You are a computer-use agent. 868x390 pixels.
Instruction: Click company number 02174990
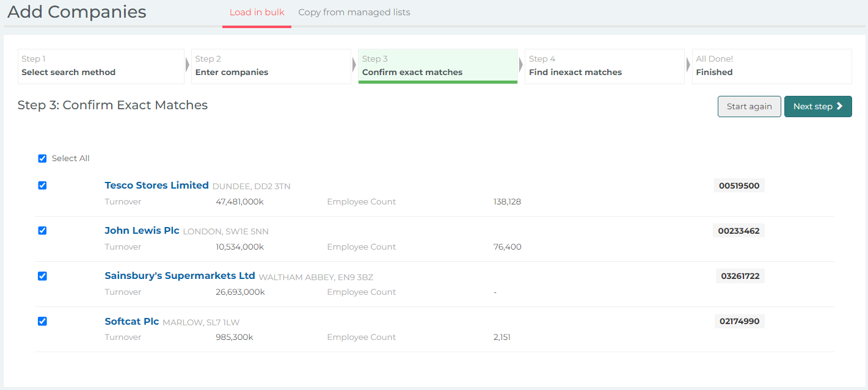pyautogui.click(x=739, y=321)
